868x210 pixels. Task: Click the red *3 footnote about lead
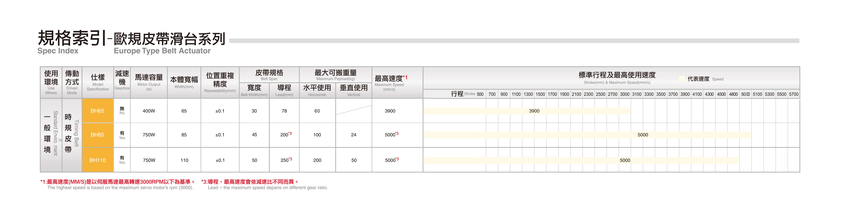pyautogui.click(x=249, y=182)
